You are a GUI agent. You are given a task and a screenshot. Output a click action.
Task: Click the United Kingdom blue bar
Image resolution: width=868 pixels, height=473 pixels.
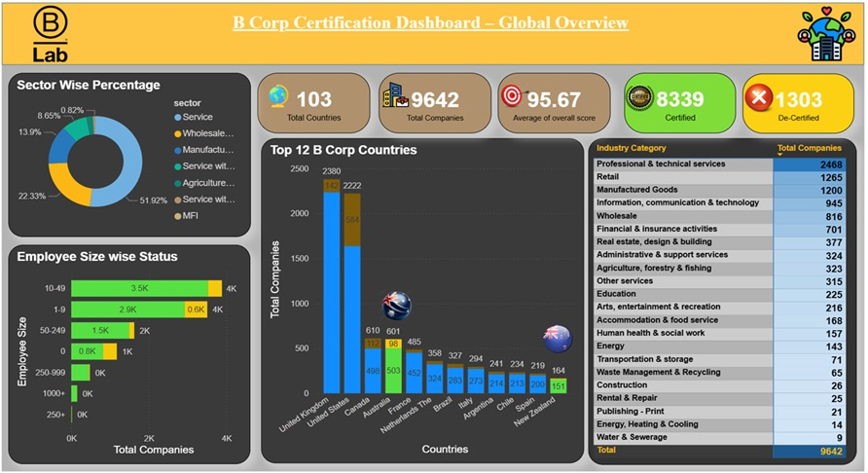332,292
